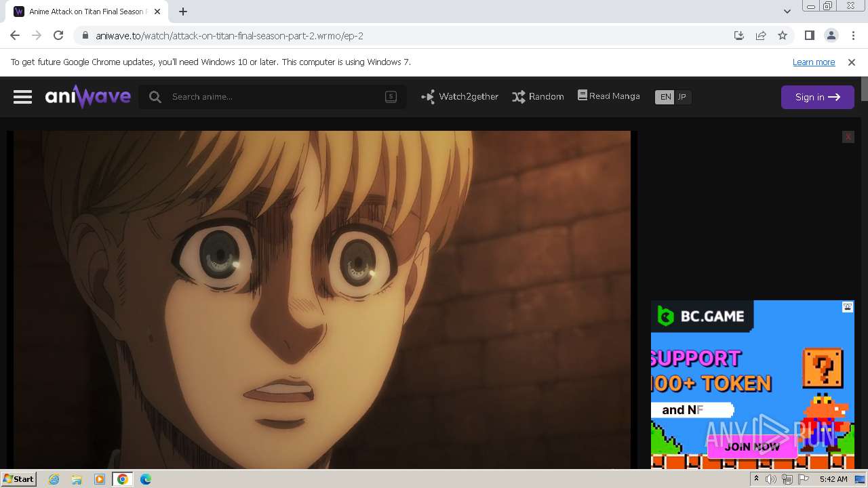Pick a Random anime
This screenshot has width=868, height=488.
[538, 97]
